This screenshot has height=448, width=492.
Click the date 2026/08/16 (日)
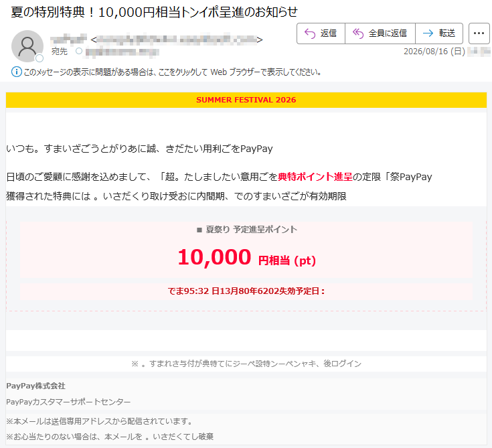pyautogui.click(x=434, y=52)
